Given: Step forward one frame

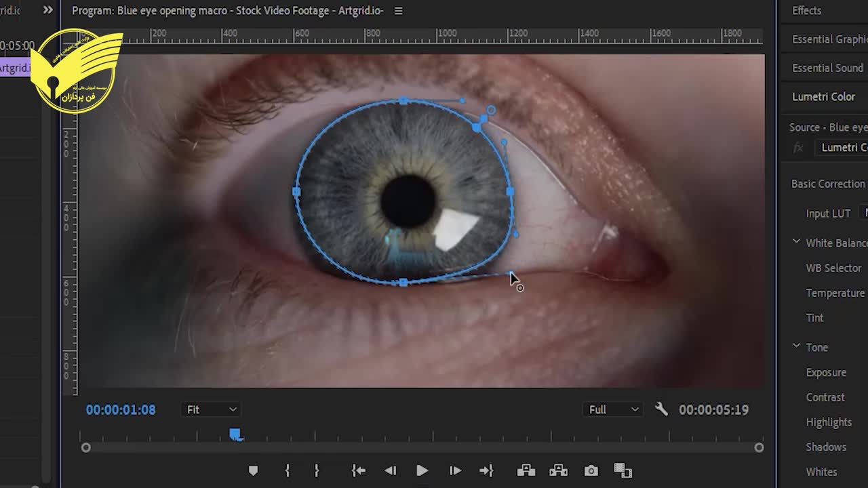Looking at the screenshot, I should [x=455, y=470].
